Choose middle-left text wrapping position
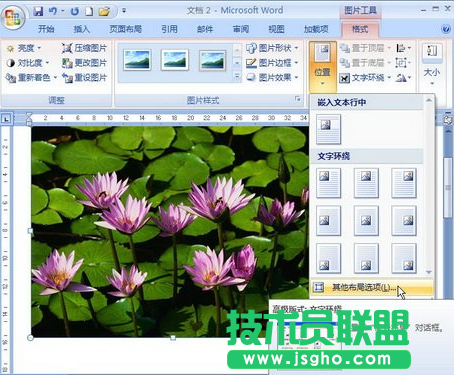454x375 pixels. pos(328,221)
